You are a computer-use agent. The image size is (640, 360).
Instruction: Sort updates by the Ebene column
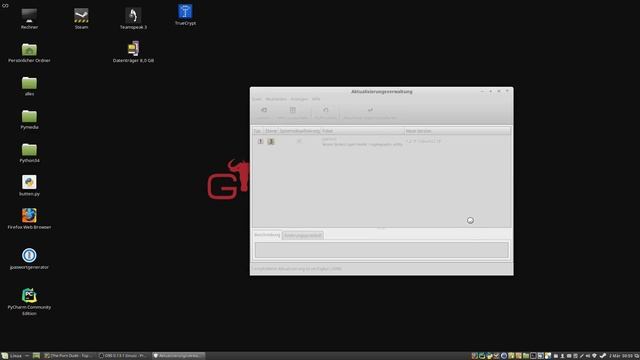click(x=271, y=131)
